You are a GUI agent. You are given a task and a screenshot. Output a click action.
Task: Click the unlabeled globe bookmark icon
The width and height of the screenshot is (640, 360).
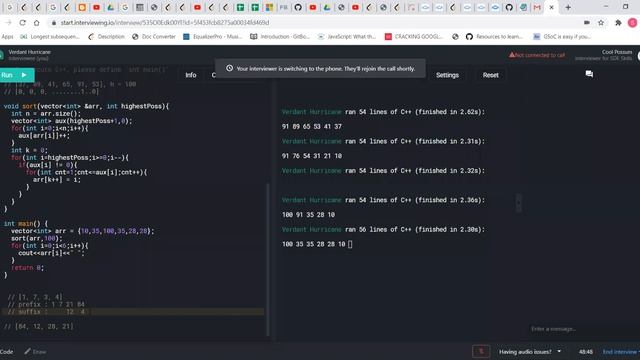[455, 37]
